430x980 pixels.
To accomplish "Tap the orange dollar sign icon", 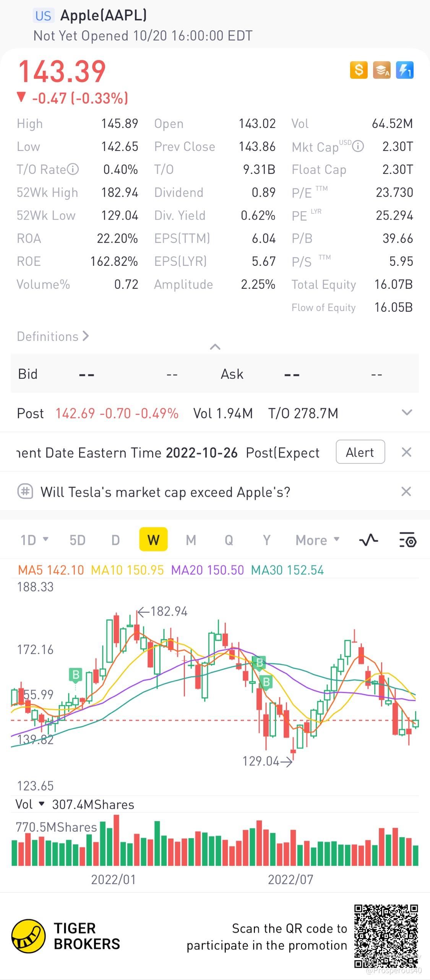I will click(359, 70).
